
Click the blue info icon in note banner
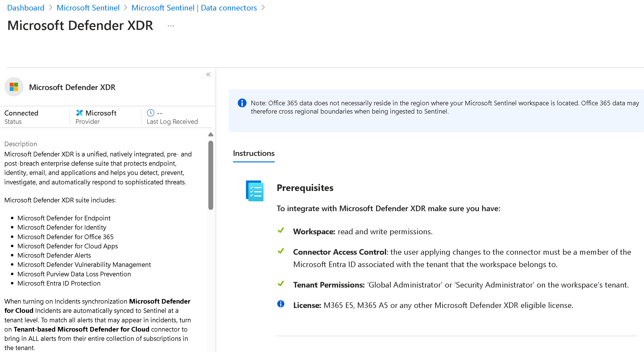tap(242, 103)
